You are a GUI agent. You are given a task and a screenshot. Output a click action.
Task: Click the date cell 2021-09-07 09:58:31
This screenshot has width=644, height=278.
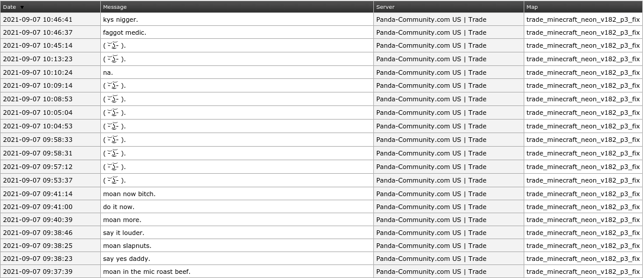click(38, 153)
